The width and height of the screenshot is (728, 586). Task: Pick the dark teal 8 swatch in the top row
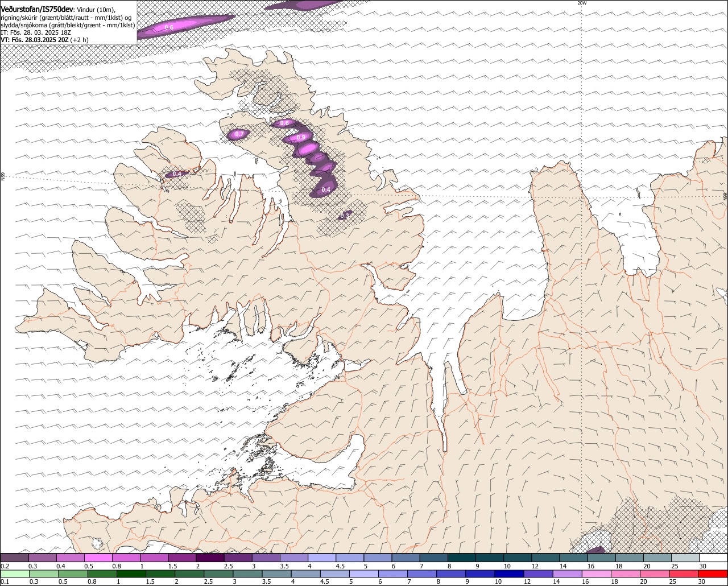(462, 558)
